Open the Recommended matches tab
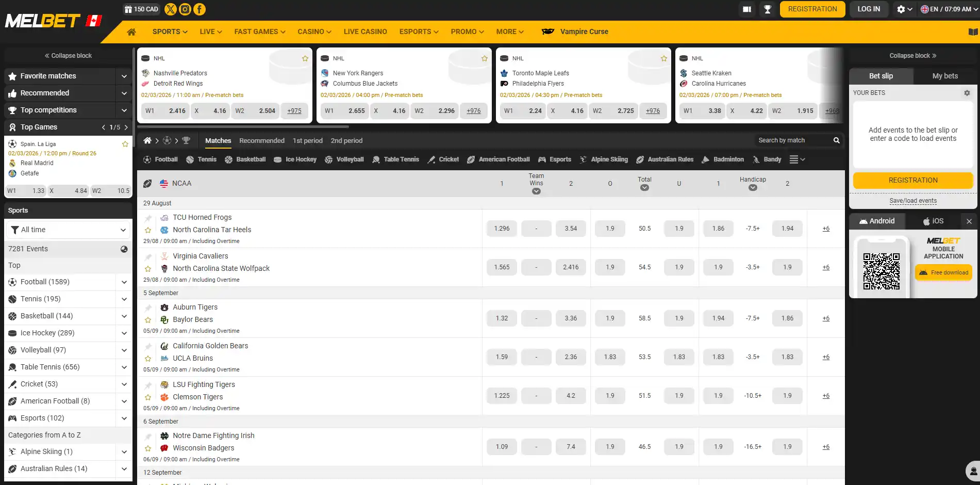This screenshot has height=485, width=980. point(262,140)
